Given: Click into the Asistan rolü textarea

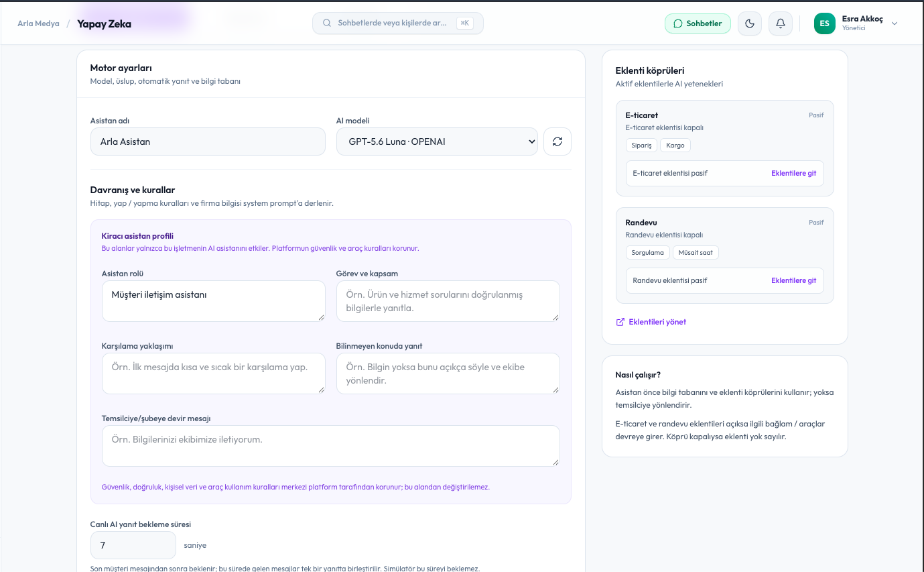Looking at the screenshot, I should pos(214,301).
